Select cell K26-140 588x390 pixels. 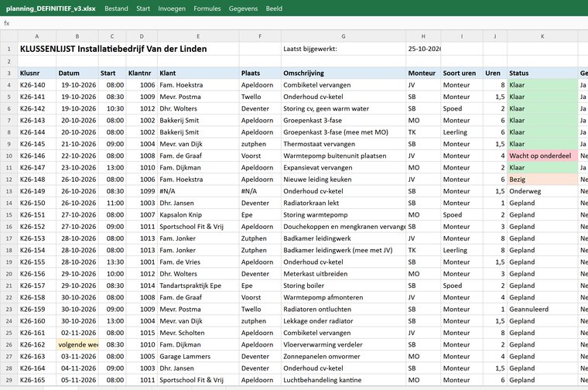click(37, 85)
